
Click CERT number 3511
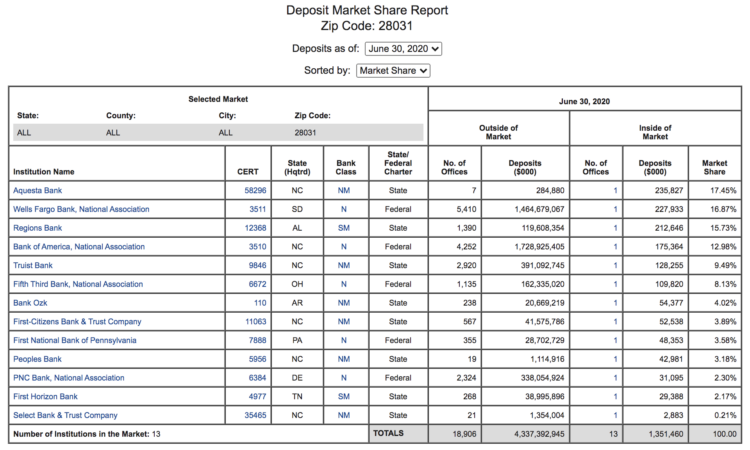(x=257, y=209)
